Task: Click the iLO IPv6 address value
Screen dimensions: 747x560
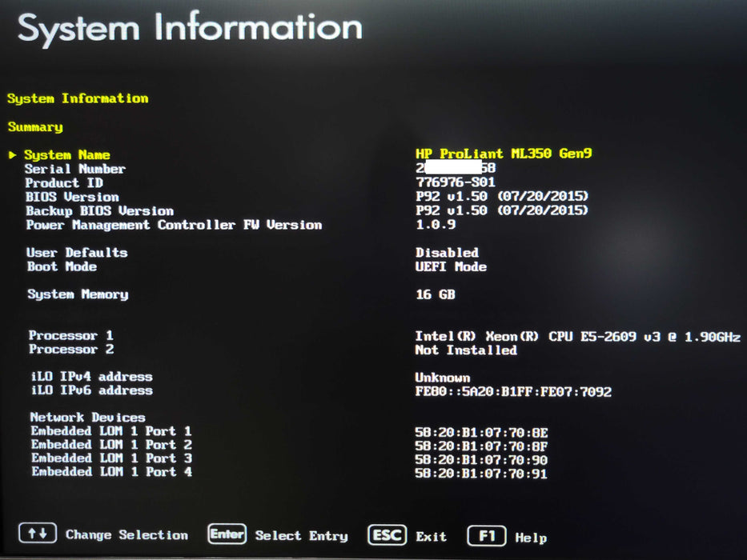Action: pyautogui.click(x=512, y=391)
